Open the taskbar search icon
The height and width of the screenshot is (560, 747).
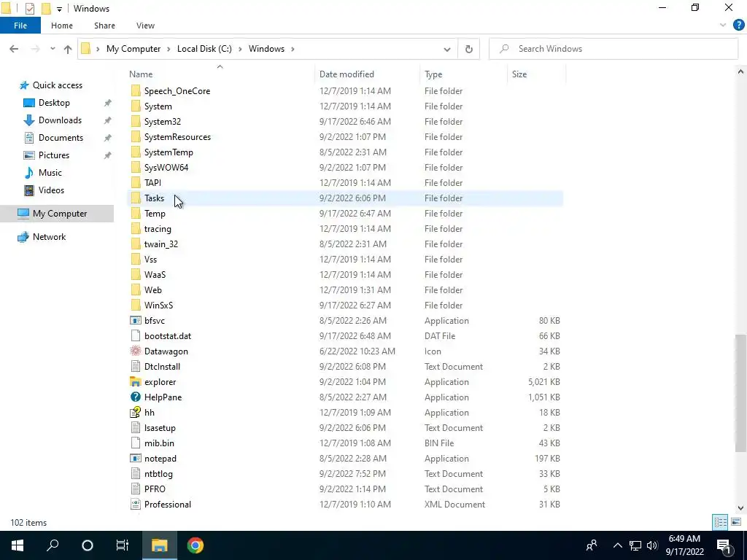click(53, 545)
